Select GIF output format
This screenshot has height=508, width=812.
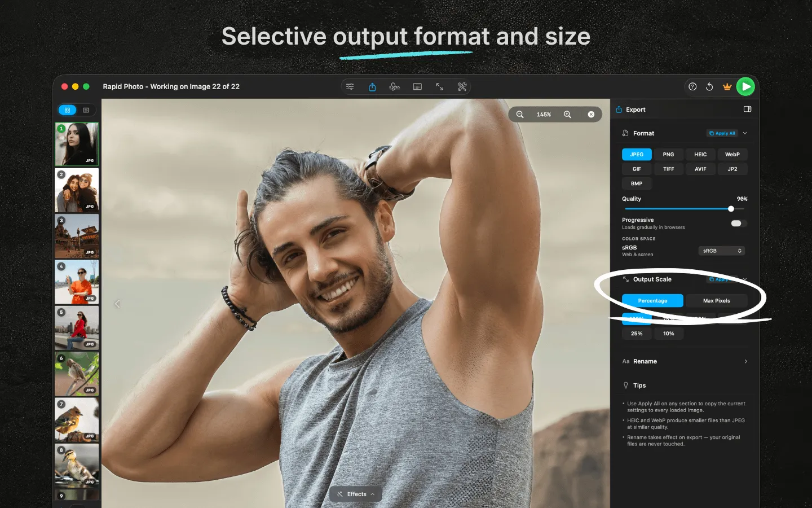[x=637, y=169]
